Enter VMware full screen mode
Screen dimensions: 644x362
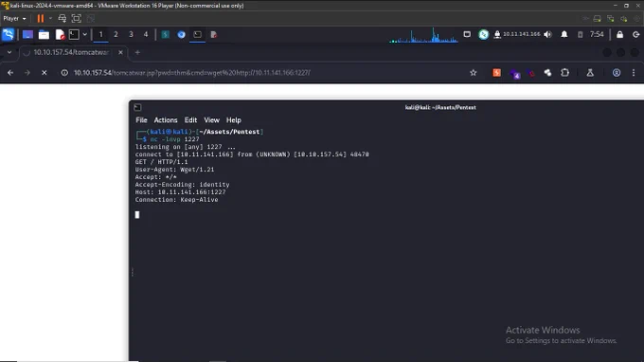click(x=77, y=19)
